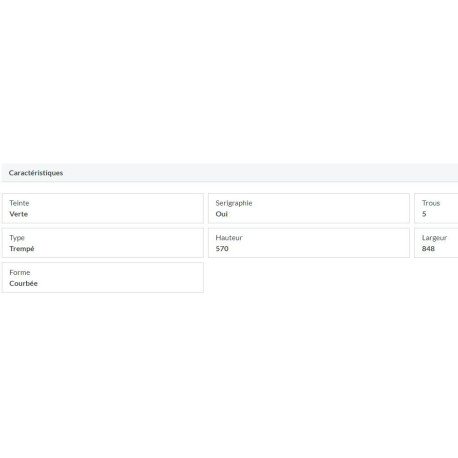Select the Forme label
Screen dimensions: 458x458
(20, 272)
